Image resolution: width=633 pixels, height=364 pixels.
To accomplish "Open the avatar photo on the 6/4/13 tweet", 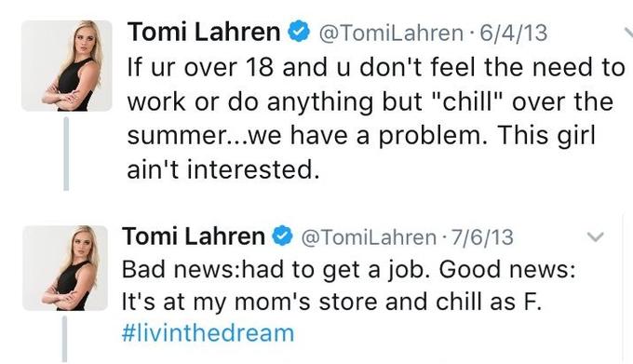I will [67, 66].
